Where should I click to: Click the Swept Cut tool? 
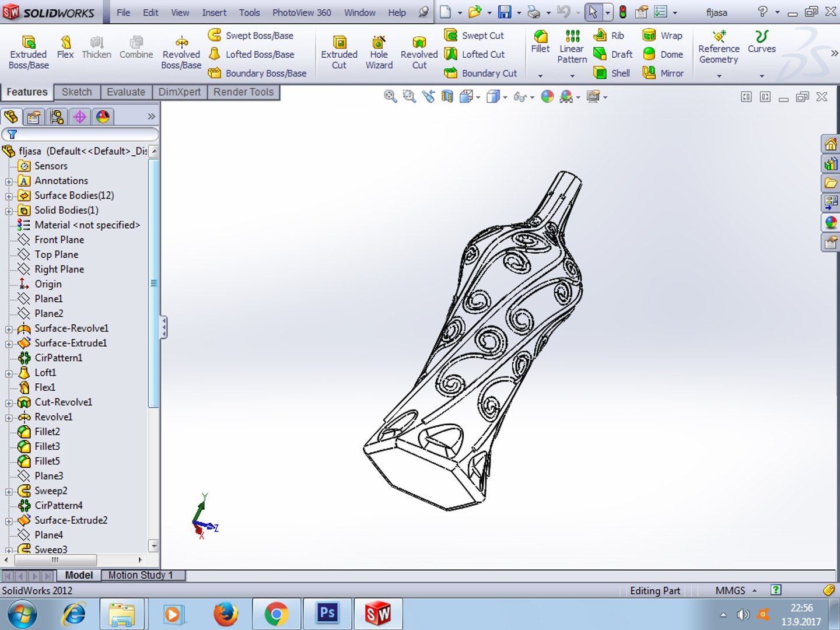pos(474,36)
